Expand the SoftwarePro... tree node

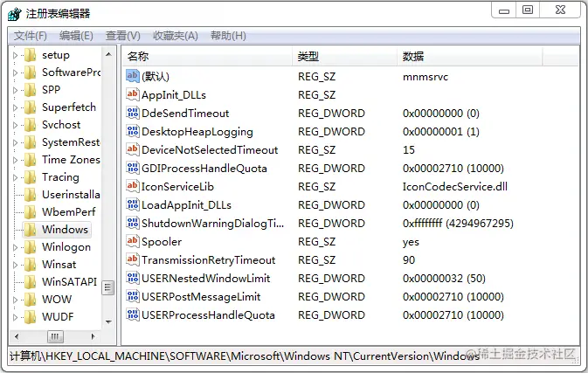tap(15, 73)
